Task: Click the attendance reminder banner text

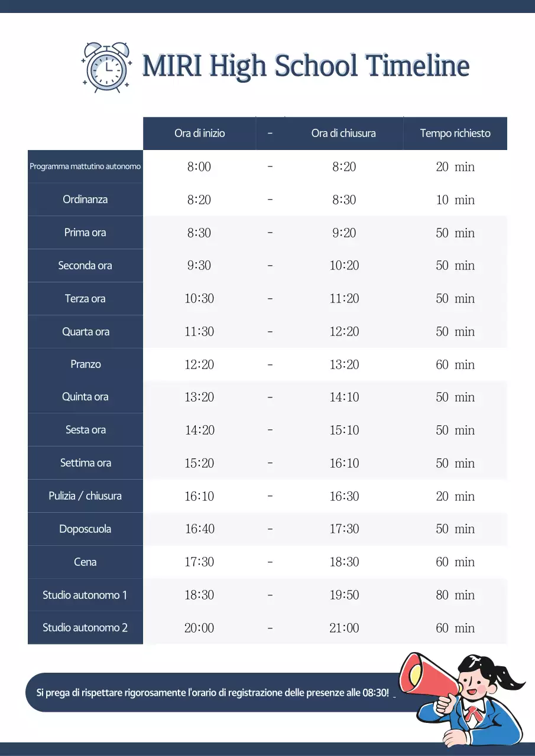Action: tap(213, 692)
